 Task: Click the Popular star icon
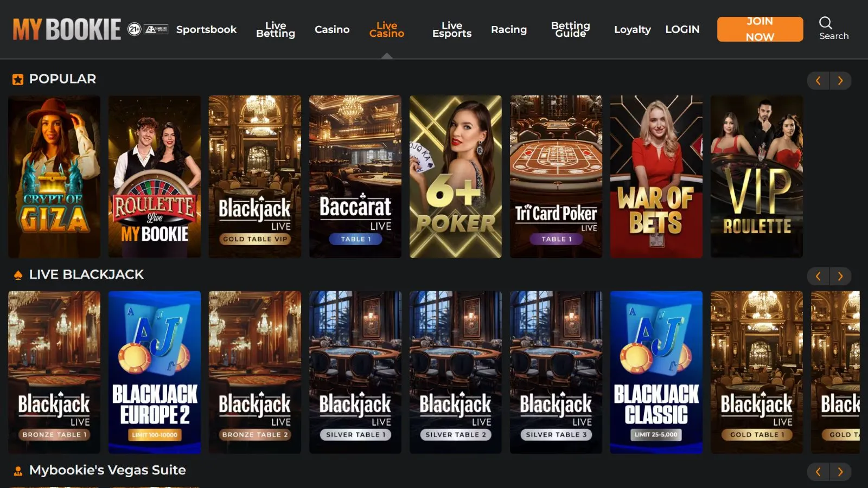tap(18, 80)
